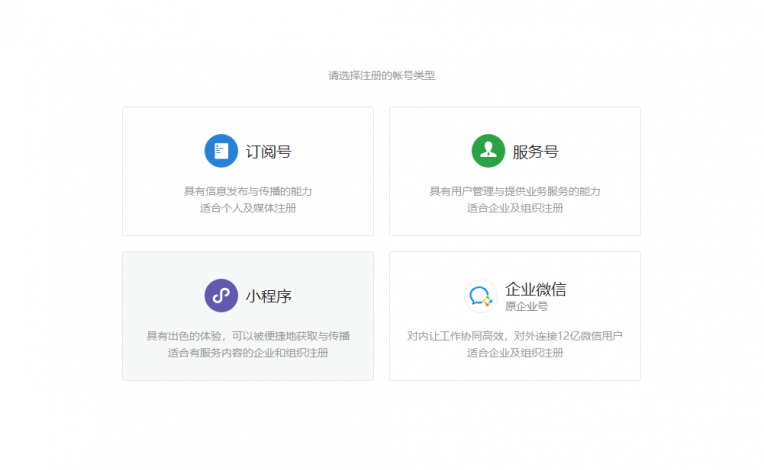Viewport: 764px width, 470px height.
Task: Click text 具有出色的体验，可以被便捷地获取与传播
Action: pyautogui.click(x=248, y=336)
